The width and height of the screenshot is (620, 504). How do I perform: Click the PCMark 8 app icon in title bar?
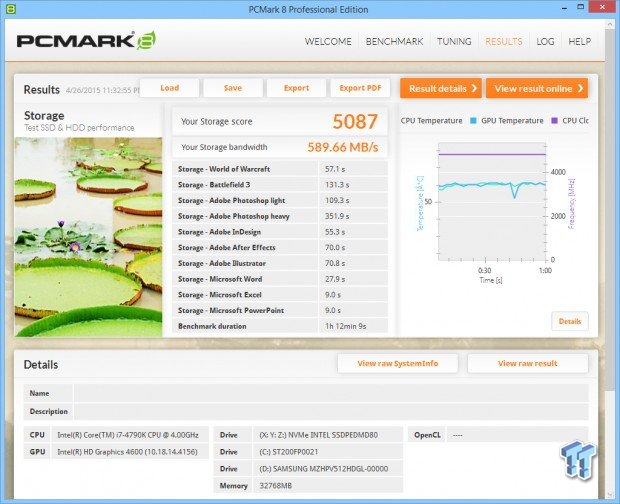click(11, 9)
